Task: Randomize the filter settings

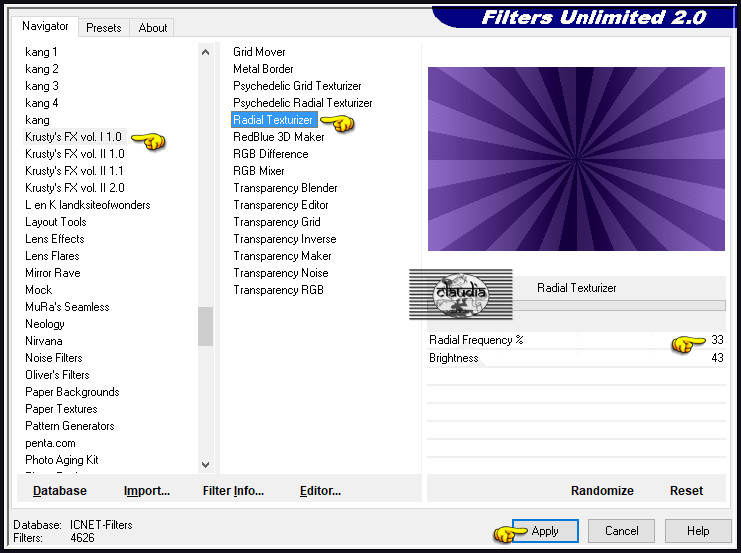Action: (x=602, y=491)
